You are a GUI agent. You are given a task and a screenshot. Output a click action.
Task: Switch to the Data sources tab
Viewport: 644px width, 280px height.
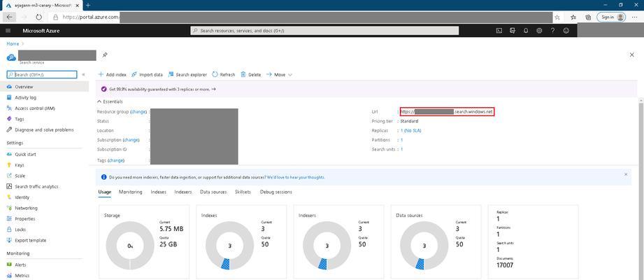(213, 192)
